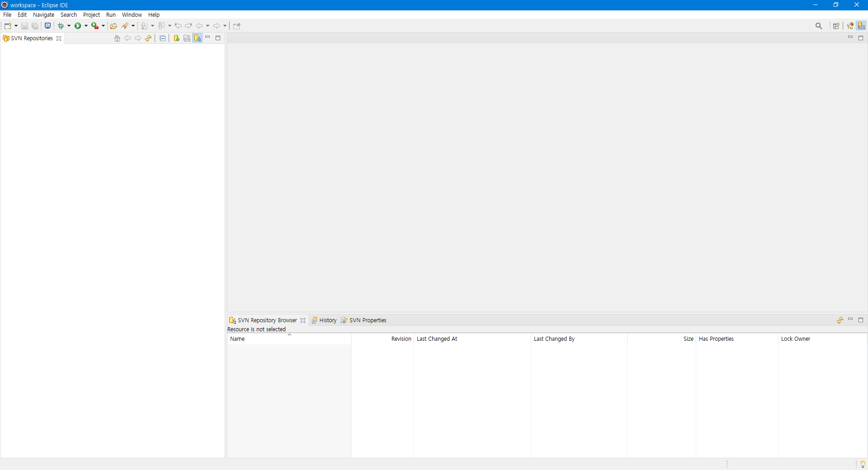Click the Pin Editor toolbar icon
Image resolution: width=868 pixels, height=470 pixels.
237,26
